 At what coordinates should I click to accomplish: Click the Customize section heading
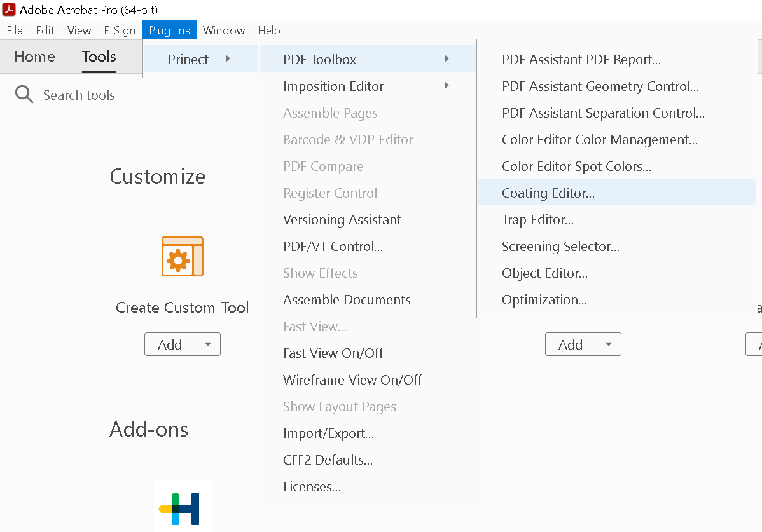(x=158, y=176)
